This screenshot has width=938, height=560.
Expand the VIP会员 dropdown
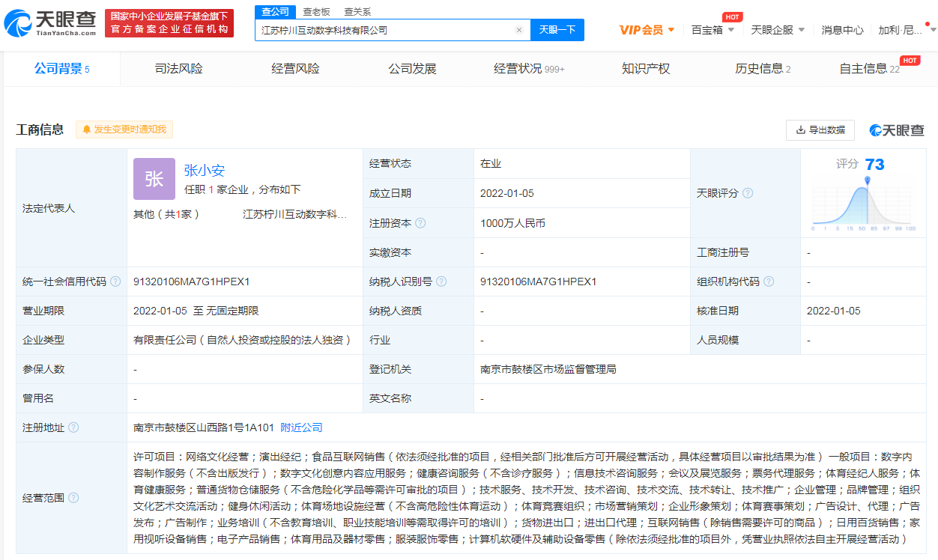pos(647,30)
